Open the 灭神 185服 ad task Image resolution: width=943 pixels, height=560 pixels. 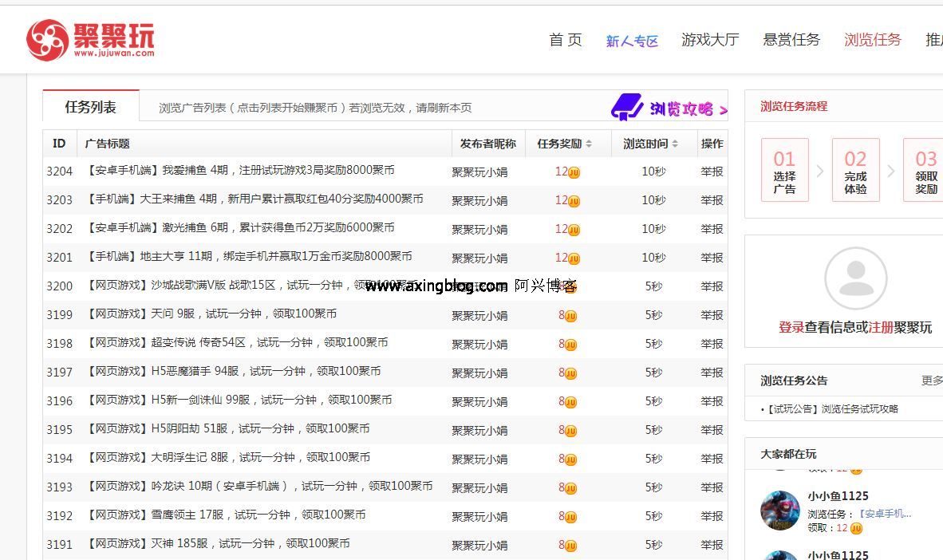(x=218, y=543)
